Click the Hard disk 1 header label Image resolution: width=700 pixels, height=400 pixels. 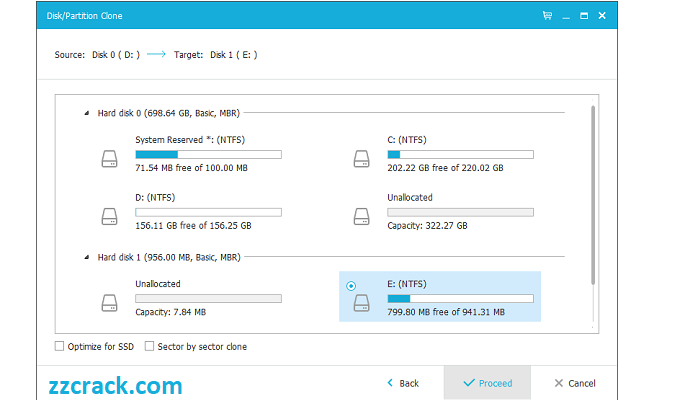point(169,257)
